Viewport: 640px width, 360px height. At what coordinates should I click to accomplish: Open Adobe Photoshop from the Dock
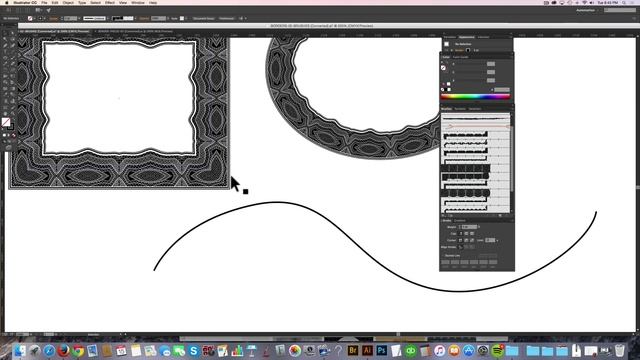tap(382, 350)
